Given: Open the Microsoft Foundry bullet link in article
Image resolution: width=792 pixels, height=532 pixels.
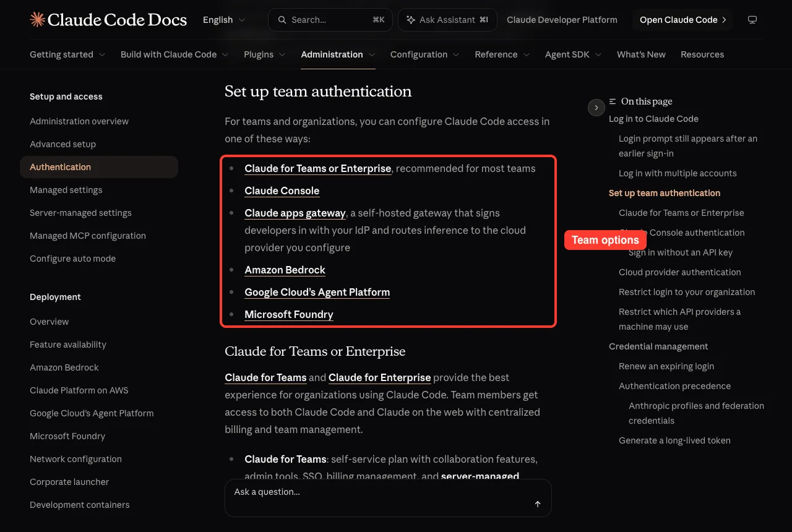Looking at the screenshot, I should tap(289, 314).
